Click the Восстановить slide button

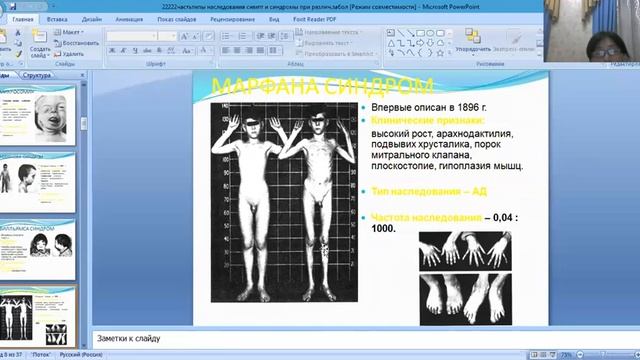(x=77, y=43)
